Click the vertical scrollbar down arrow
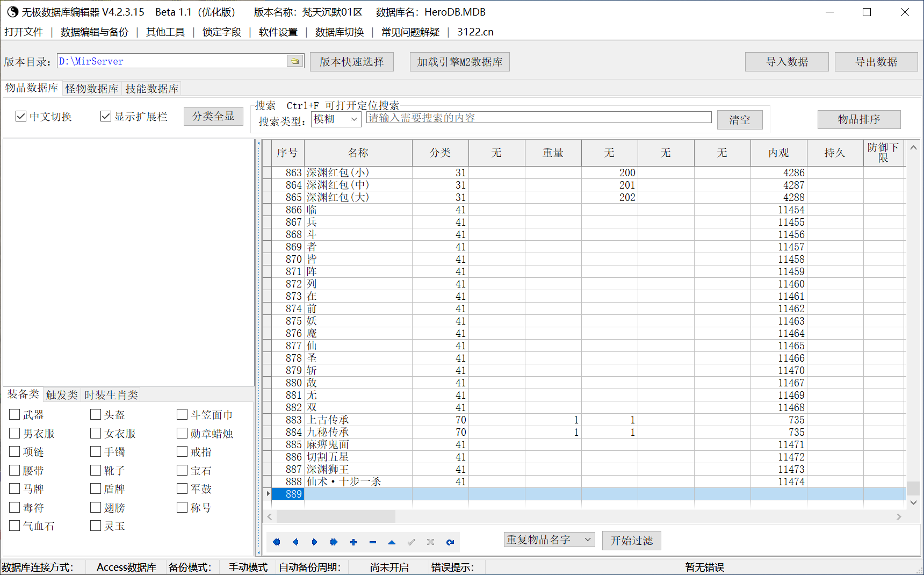Screen dimensions: 924x575 913,502
